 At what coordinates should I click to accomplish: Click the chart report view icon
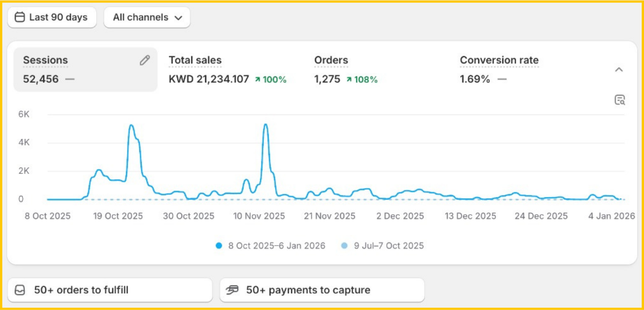click(x=620, y=100)
